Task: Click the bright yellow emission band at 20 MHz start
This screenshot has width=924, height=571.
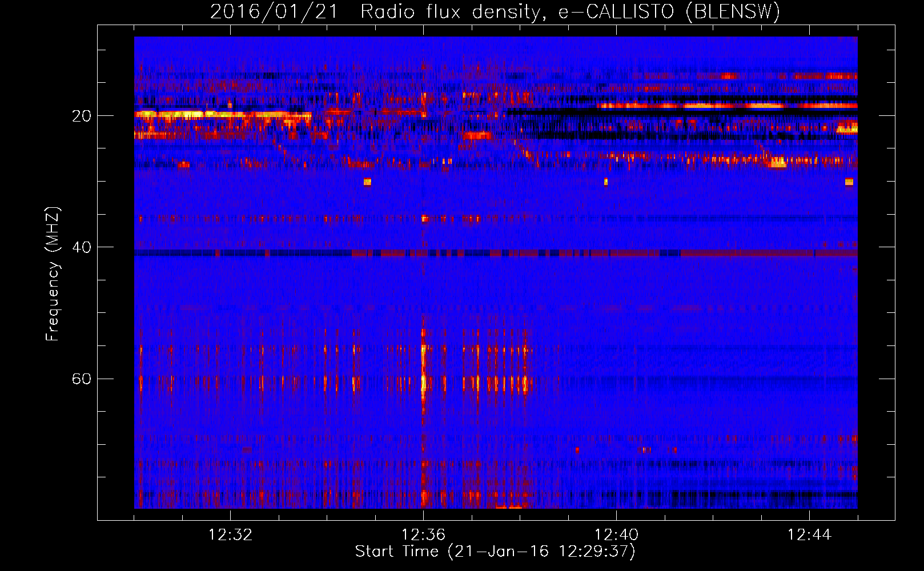Action: click(x=223, y=115)
